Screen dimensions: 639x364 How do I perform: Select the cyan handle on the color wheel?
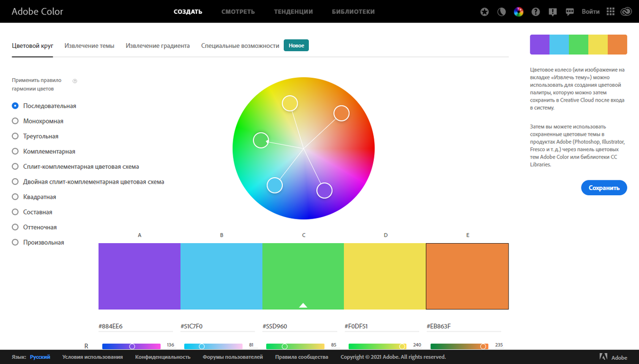click(274, 185)
